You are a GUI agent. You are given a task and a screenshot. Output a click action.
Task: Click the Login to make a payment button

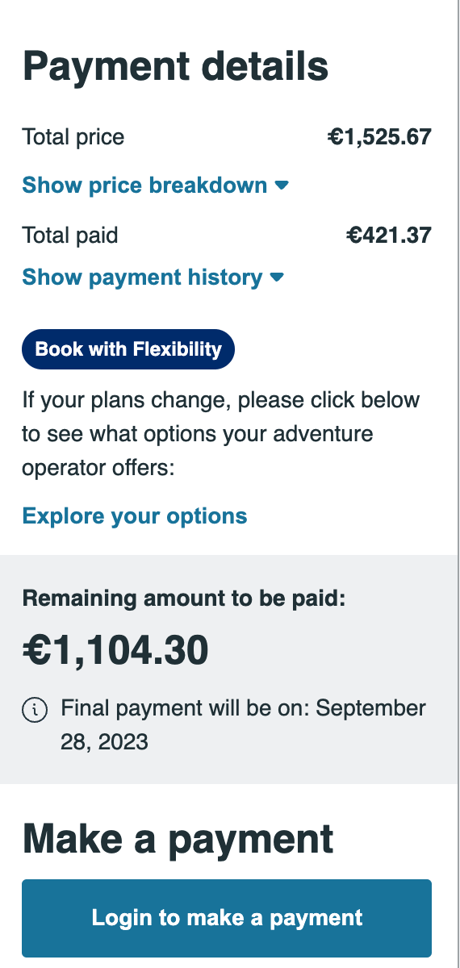click(x=227, y=918)
